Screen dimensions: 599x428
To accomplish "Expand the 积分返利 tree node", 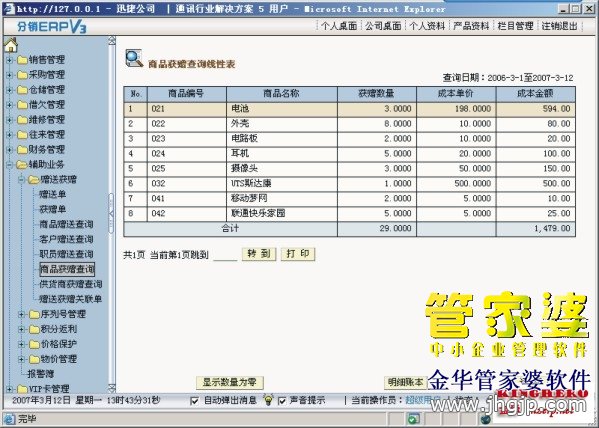I will 22,329.
